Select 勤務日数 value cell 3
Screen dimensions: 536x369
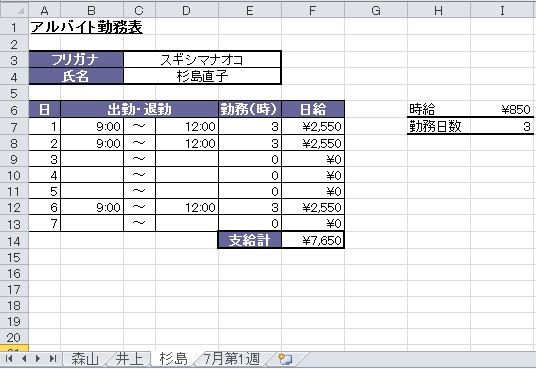[x=503, y=126]
